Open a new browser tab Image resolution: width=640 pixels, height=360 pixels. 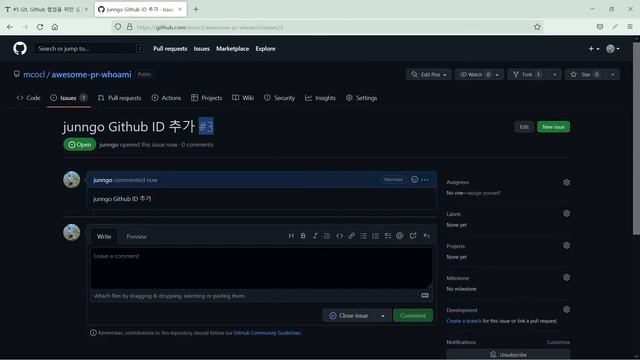[196, 9]
